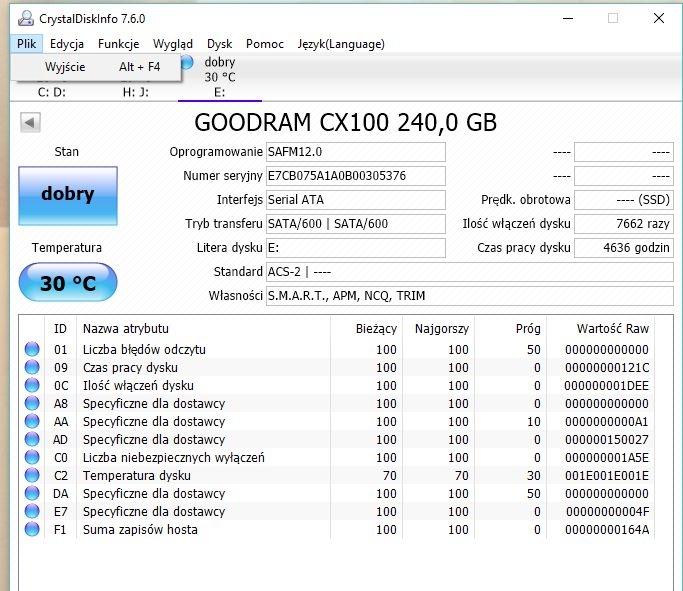
Task: Select raw value 000000001DEE
Action: coord(606,385)
